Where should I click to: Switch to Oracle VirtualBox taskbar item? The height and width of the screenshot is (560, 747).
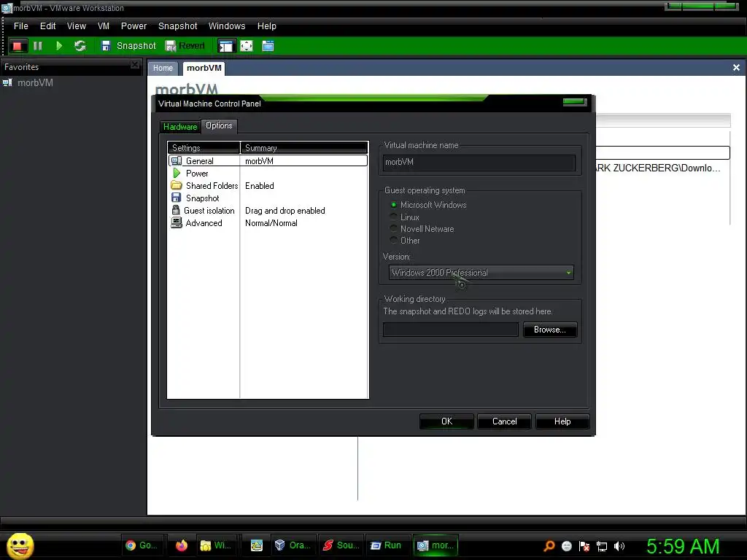[x=293, y=545]
